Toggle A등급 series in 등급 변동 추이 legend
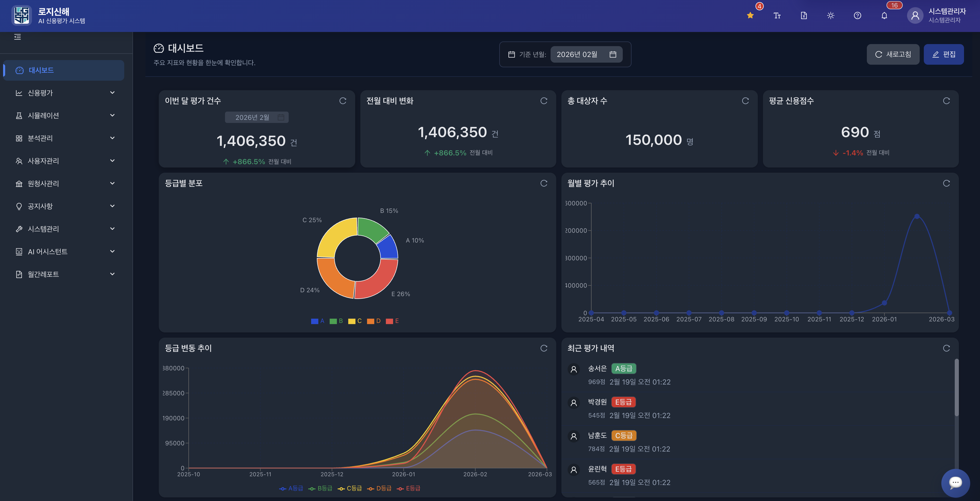The height and width of the screenshot is (501, 980). [291, 488]
